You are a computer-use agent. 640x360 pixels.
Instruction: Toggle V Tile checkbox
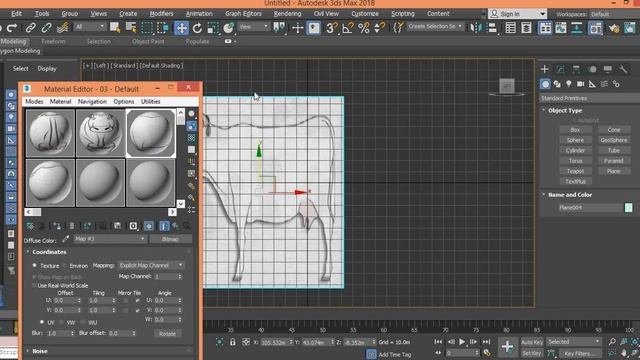[138, 310]
